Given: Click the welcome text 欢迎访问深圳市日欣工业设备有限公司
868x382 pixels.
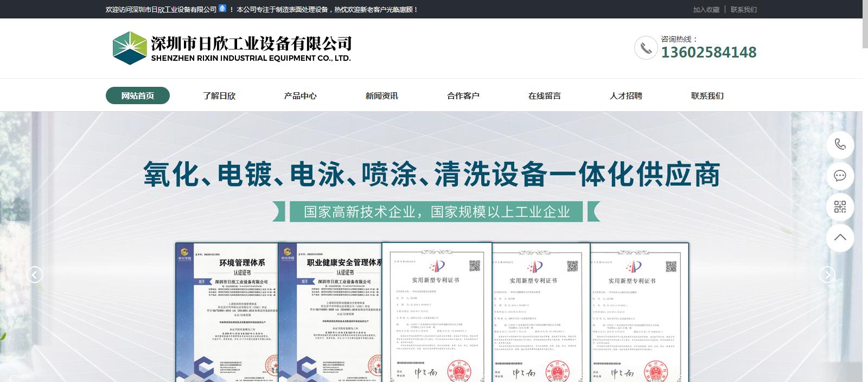Looking at the screenshot, I should point(161,9).
